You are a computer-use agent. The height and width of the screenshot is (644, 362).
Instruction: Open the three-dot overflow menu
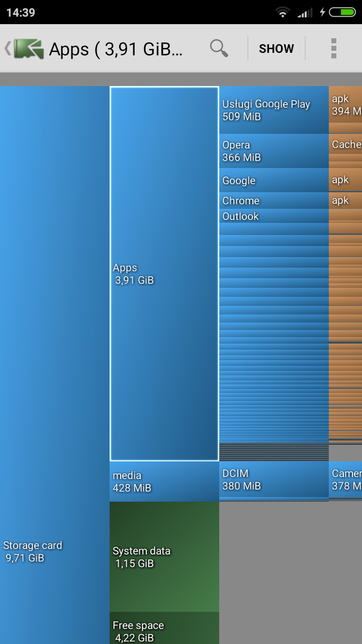pyautogui.click(x=333, y=48)
